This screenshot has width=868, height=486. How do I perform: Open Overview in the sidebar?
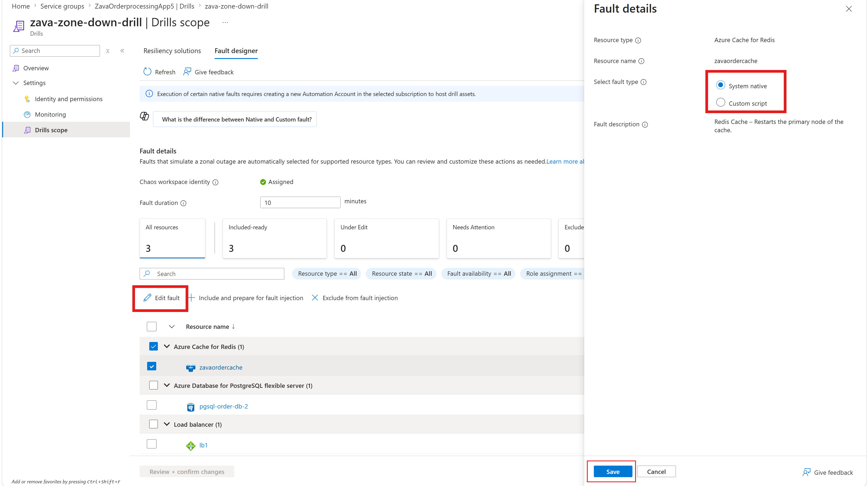click(x=36, y=68)
